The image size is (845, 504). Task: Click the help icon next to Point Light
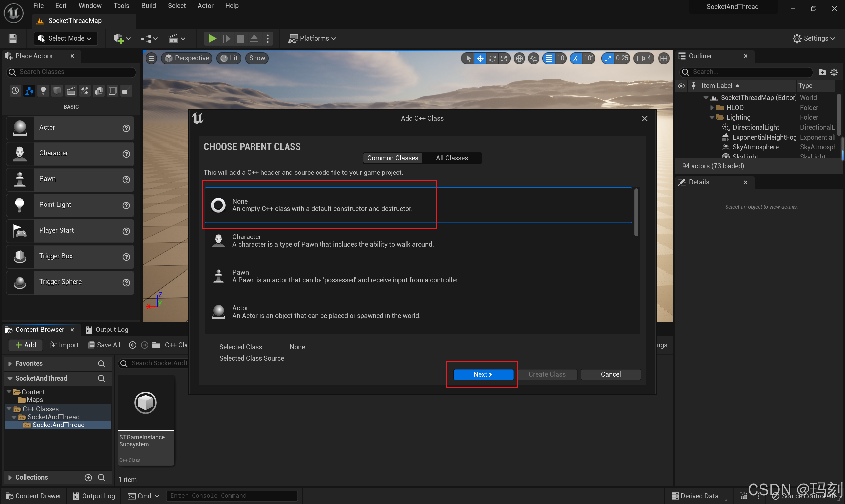[x=126, y=205]
